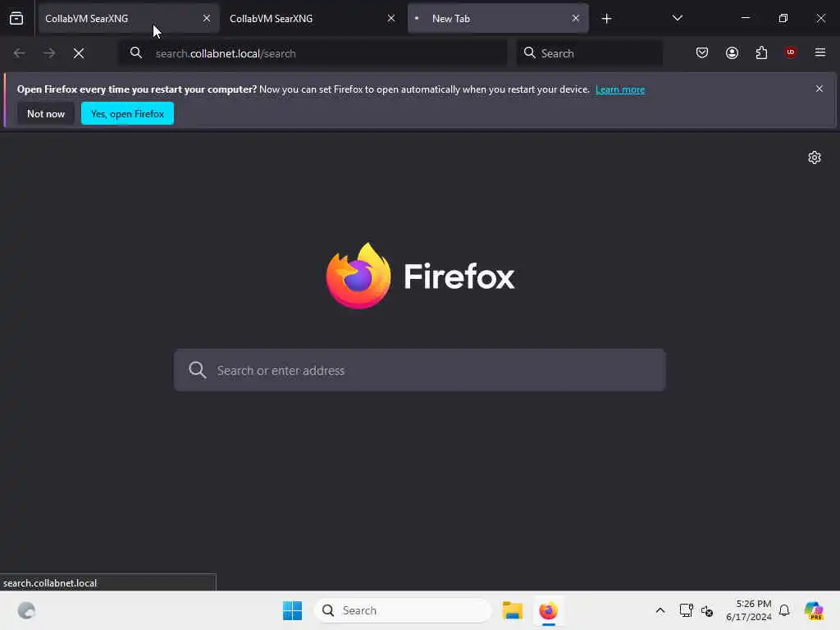Image resolution: width=840 pixels, height=630 pixels.
Task: Click the Firefox taskbar icon
Action: tap(549, 610)
